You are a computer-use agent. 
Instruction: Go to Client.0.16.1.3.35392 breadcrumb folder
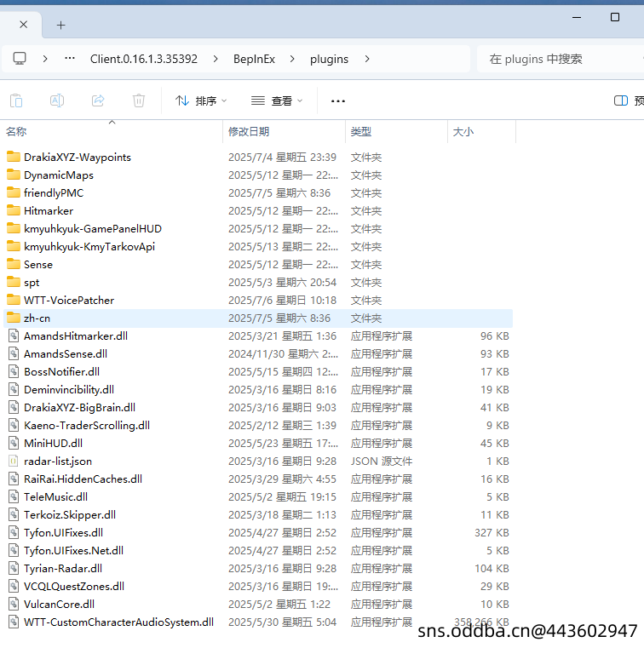(x=144, y=59)
